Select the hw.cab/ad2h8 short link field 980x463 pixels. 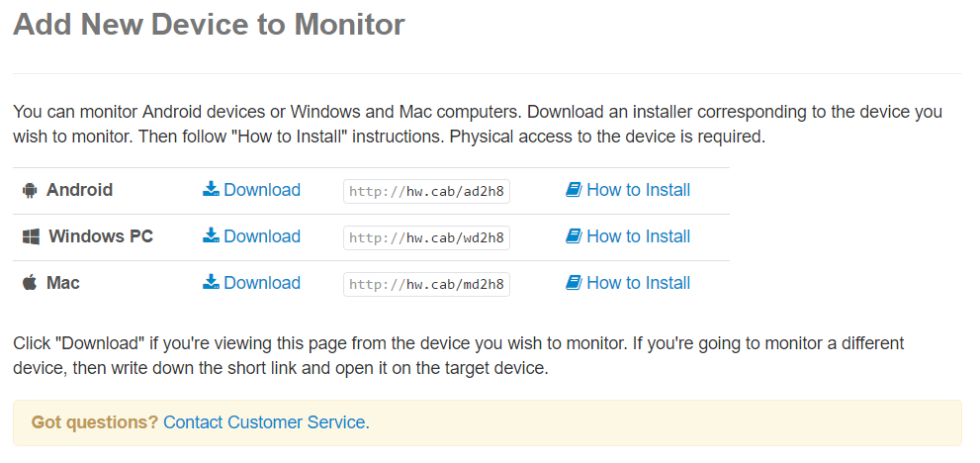point(426,192)
